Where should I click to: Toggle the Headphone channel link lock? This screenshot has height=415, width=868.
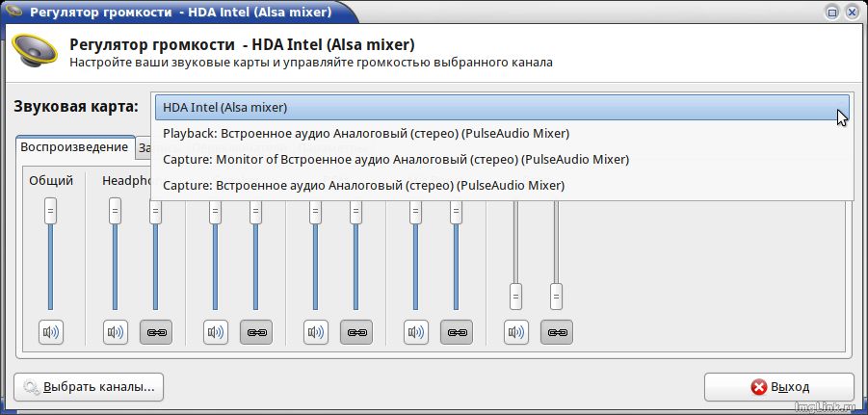tap(155, 332)
